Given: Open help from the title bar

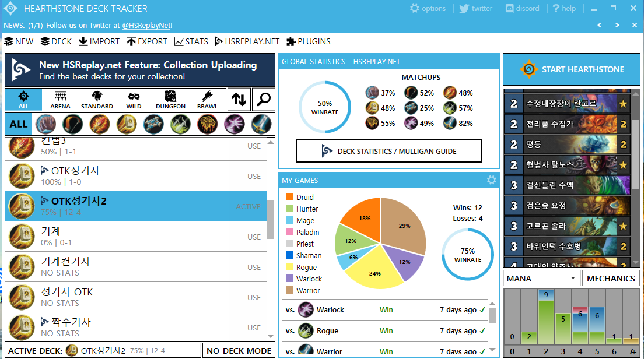Looking at the screenshot, I should coord(564,8).
